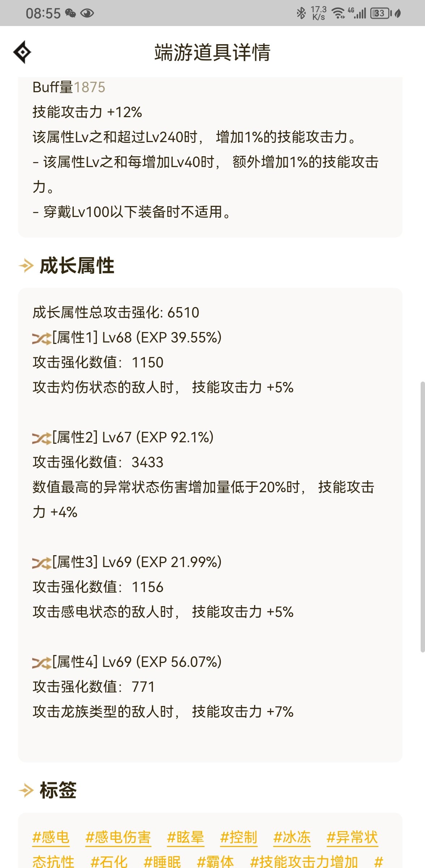Screen dimensions: 425x868
Task: Tap the shuffle icon beside 属性1
Action: pos(42,339)
